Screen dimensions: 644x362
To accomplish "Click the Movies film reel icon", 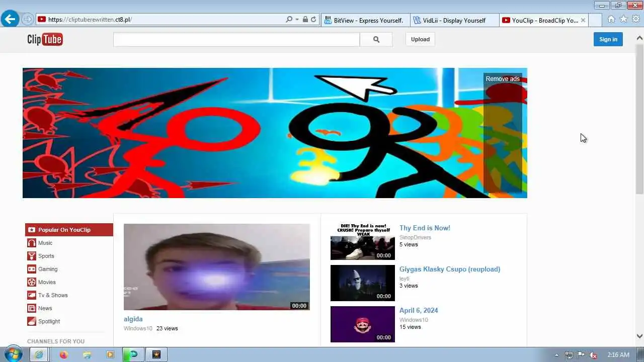I will pos(32,282).
